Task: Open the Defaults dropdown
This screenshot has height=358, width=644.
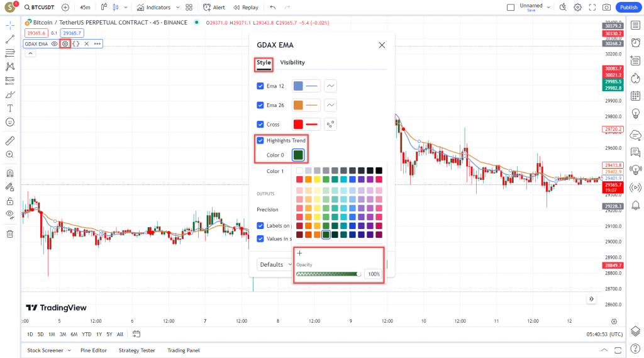Action: (x=275, y=264)
